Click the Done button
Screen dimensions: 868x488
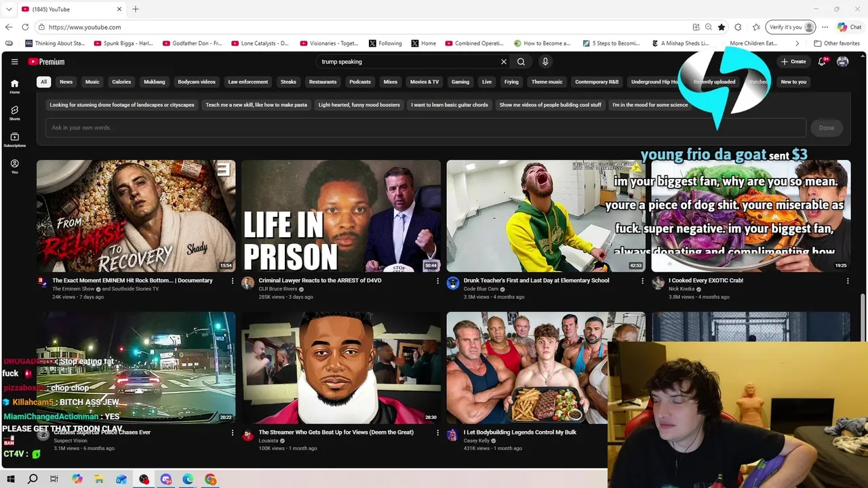click(x=827, y=127)
